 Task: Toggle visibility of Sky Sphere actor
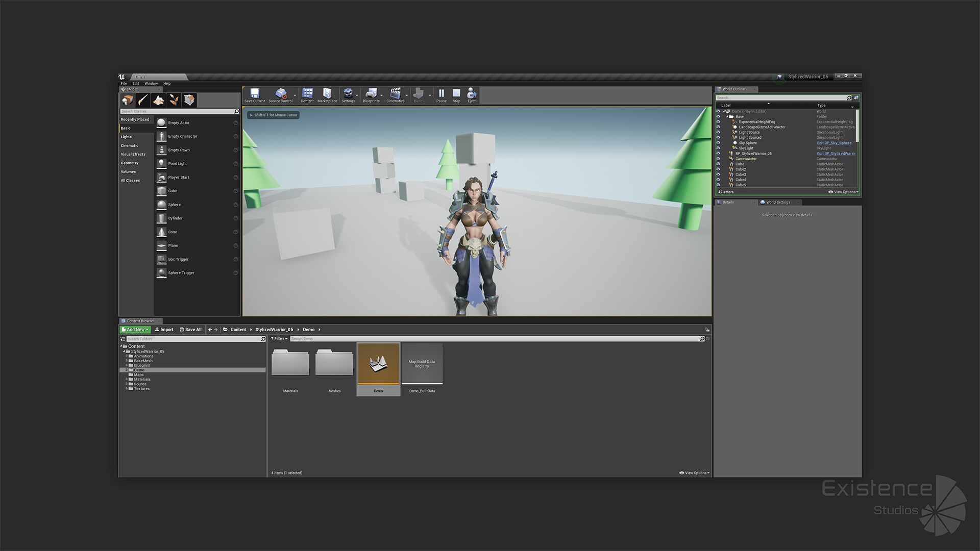pyautogui.click(x=718, y=143)
